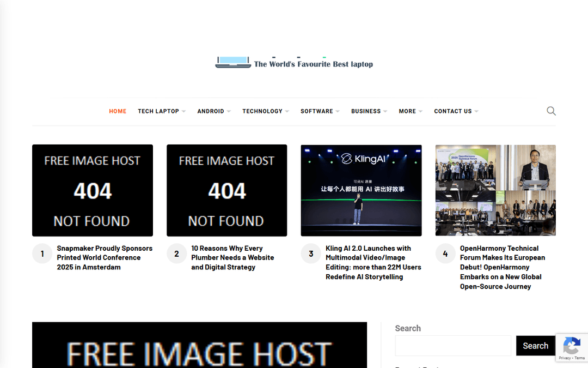Screen dimensions: 588x368
Task: Open the SOFTWARE menu
Action: coord(316,111)
